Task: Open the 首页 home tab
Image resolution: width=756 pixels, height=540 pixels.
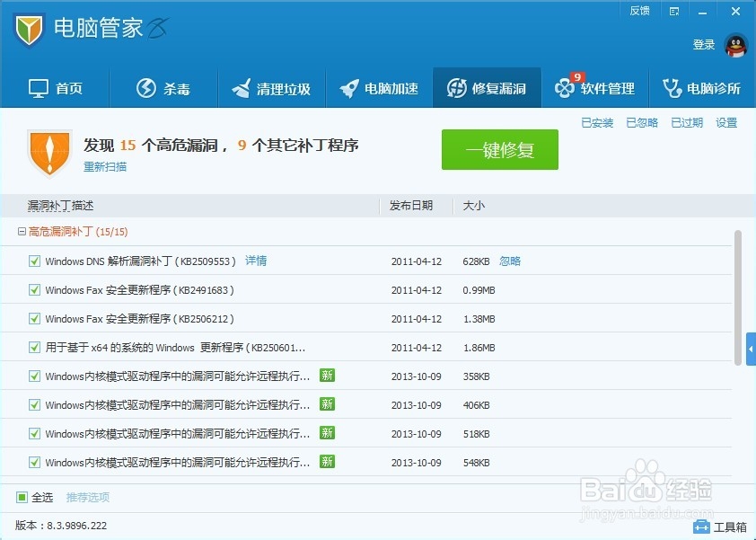Action: (56, 88)
